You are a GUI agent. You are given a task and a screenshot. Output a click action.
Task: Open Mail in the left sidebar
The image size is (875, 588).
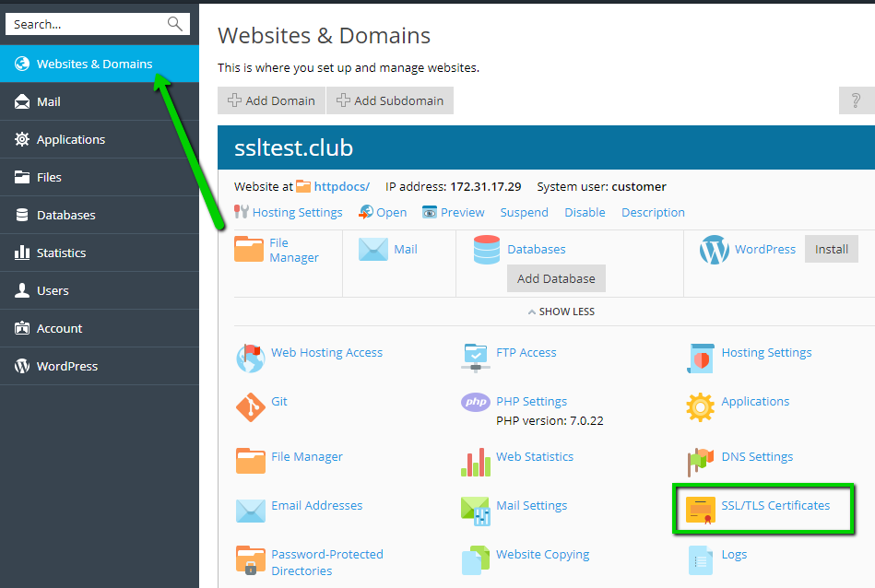point(49,101)
